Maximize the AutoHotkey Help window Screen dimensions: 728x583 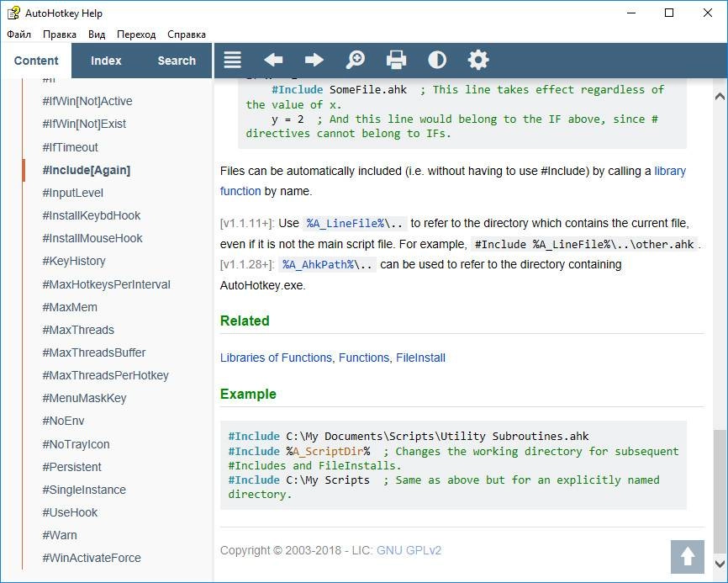669,13
